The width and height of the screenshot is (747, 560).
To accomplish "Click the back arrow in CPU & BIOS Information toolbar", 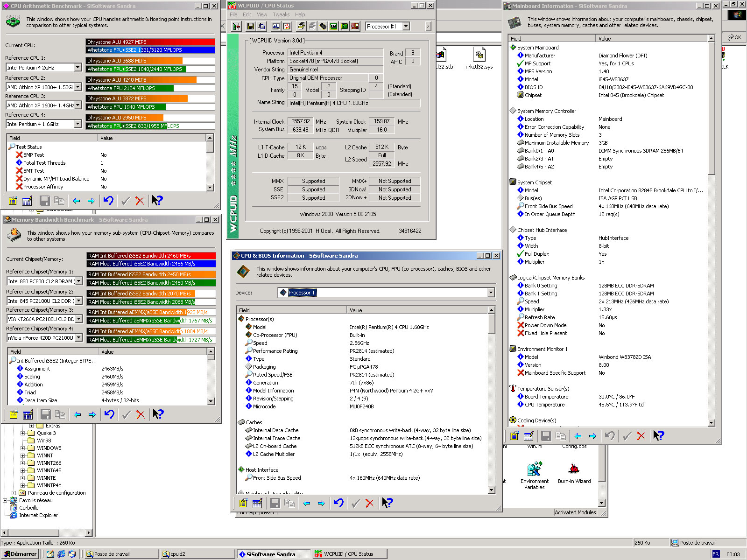I will coord(307,503).
